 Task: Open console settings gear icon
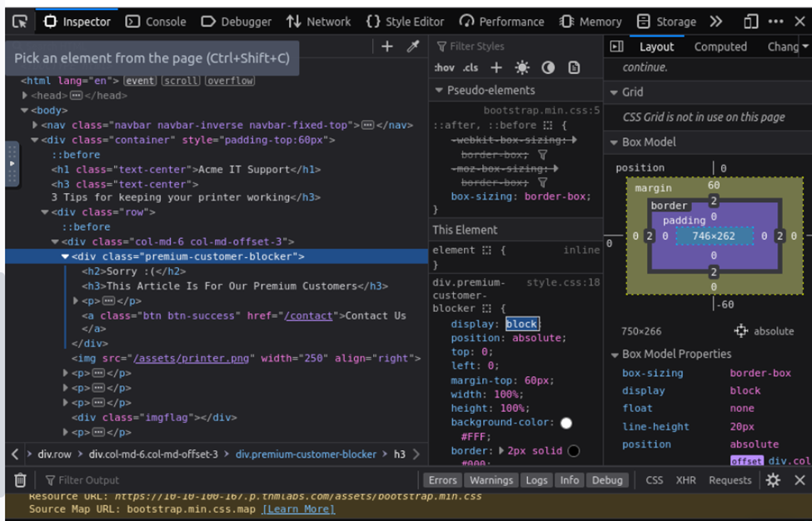(773, 480)
